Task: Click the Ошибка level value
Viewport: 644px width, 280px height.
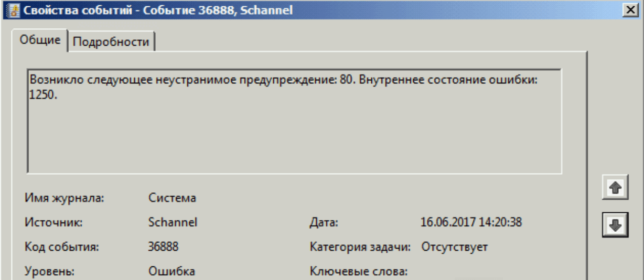Action: 171,271
